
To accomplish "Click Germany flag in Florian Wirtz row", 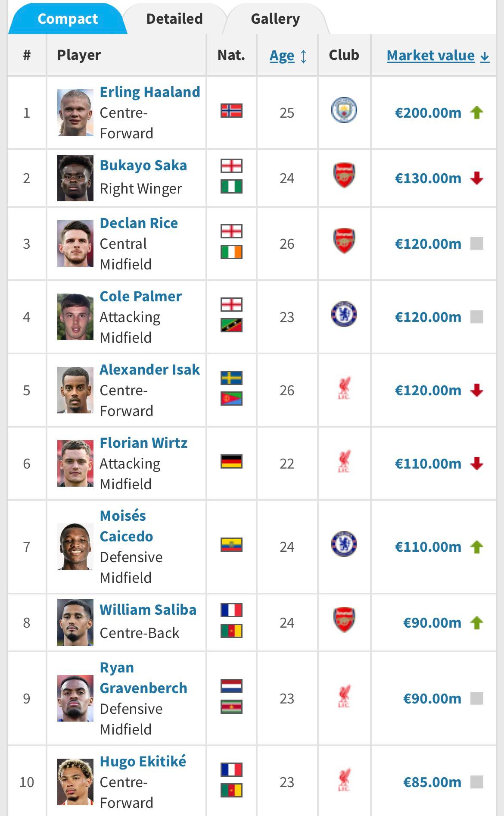I will coord(231,462).
